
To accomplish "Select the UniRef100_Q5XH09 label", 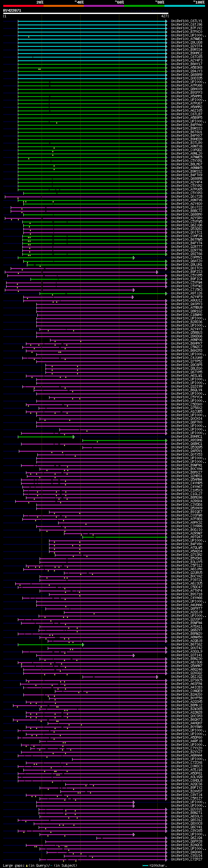I will [x=187, y=508].
